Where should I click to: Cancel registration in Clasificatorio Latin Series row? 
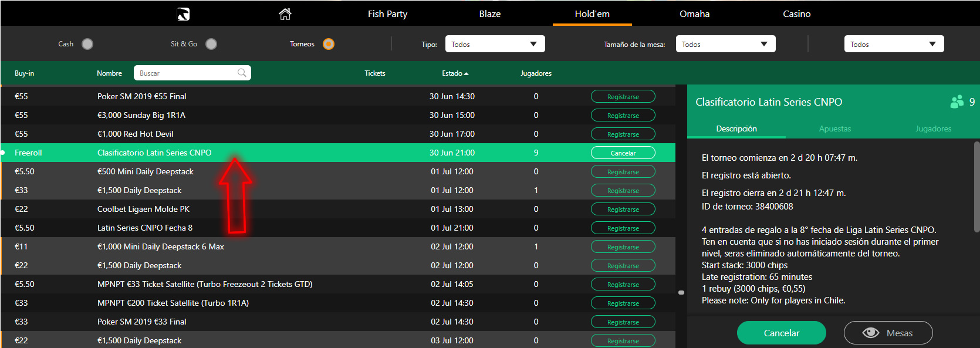[x=623, y=153]
